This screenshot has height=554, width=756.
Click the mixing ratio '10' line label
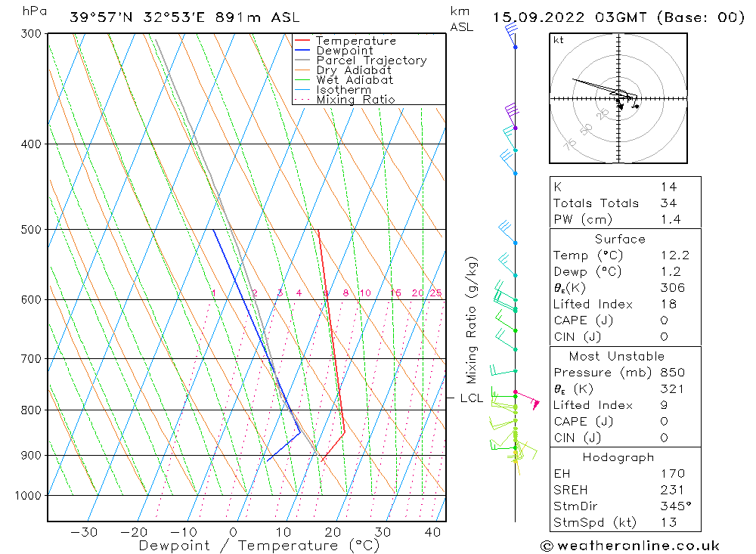tap(365, 292)
